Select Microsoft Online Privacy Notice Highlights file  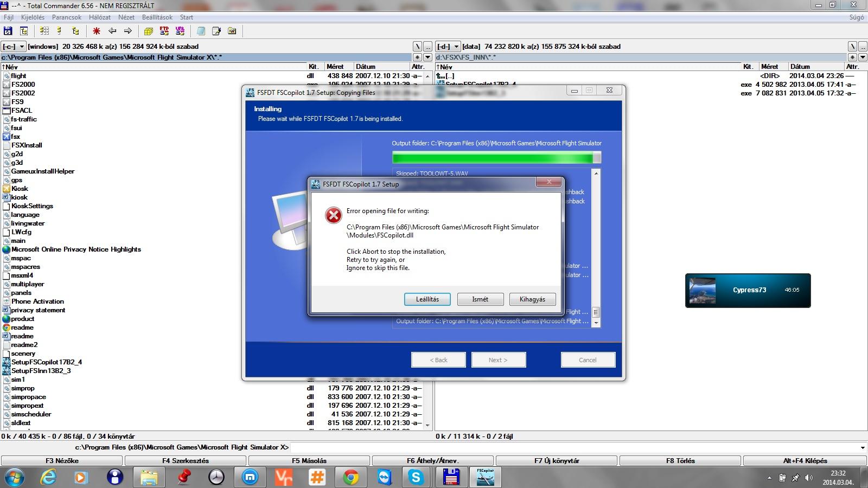pyautogui.click(x=76, y=249)
